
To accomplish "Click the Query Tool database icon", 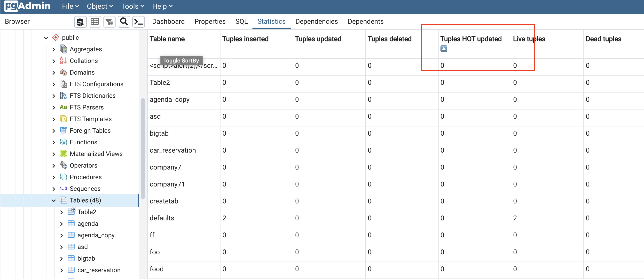I will coord(80,22).
